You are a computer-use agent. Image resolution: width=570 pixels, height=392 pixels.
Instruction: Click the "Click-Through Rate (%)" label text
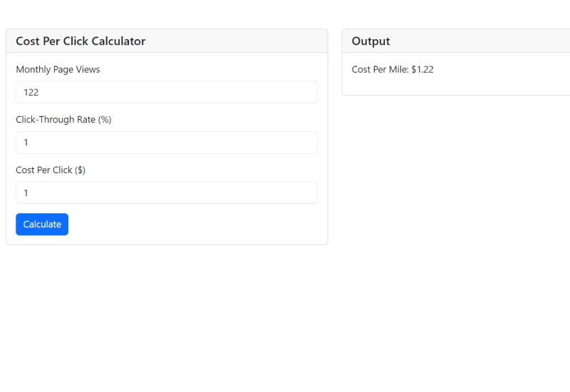63,120
